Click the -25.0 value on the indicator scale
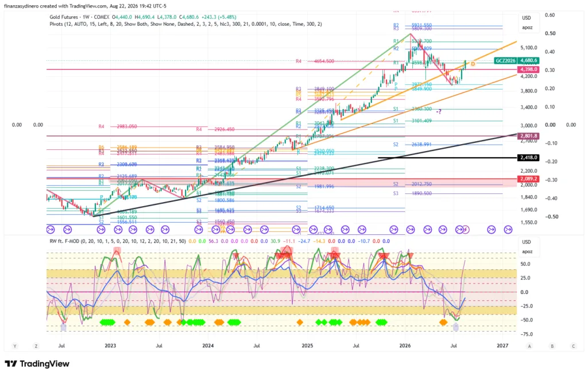588x376 pixels. [x=526, y=306]
